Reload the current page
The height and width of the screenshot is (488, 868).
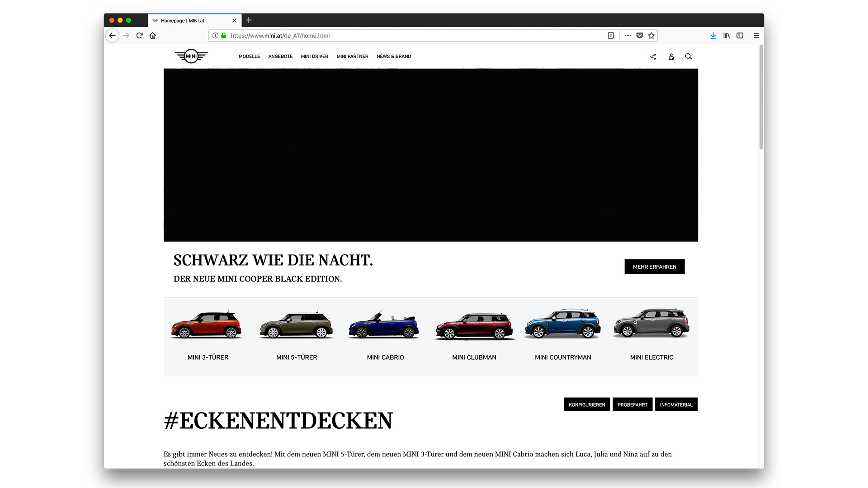[140, 36]
